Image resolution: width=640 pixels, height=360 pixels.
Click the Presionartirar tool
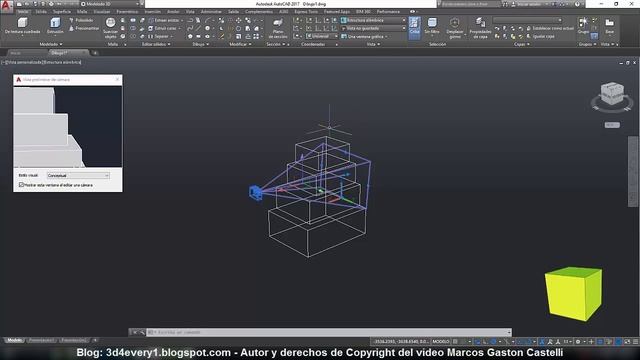pos(84,28)
